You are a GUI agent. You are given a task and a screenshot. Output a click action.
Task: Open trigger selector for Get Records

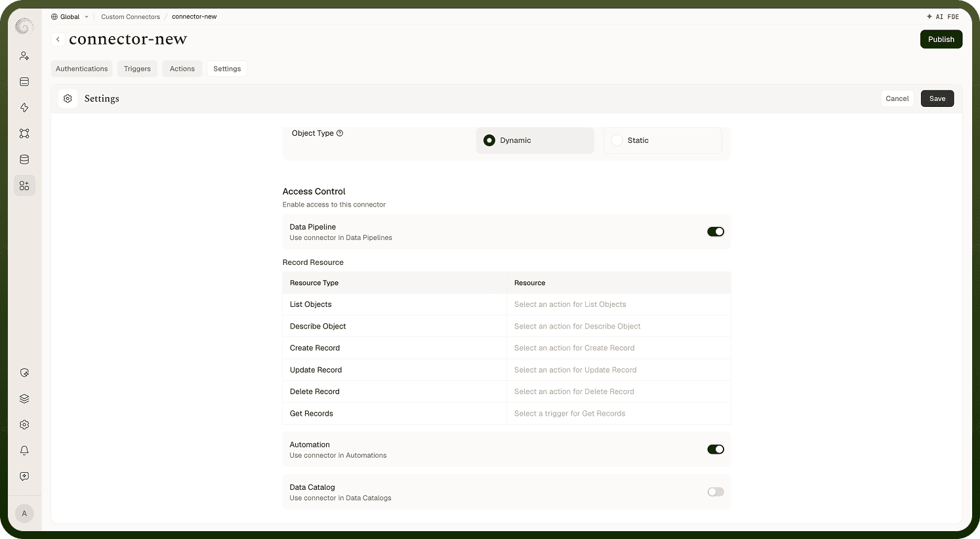pyautogui.click(x=619, y=414)
